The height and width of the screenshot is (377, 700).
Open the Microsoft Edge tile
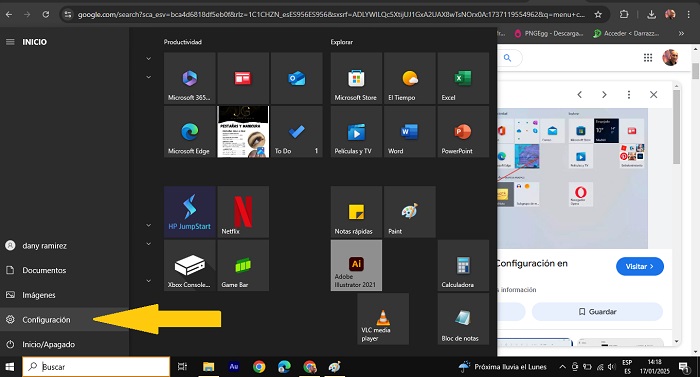190,132
